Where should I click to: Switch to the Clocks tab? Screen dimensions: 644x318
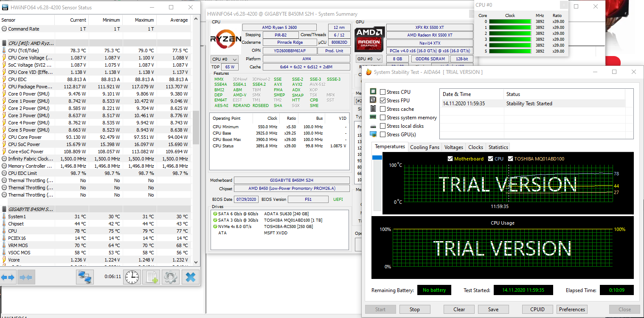pos(475,147)
